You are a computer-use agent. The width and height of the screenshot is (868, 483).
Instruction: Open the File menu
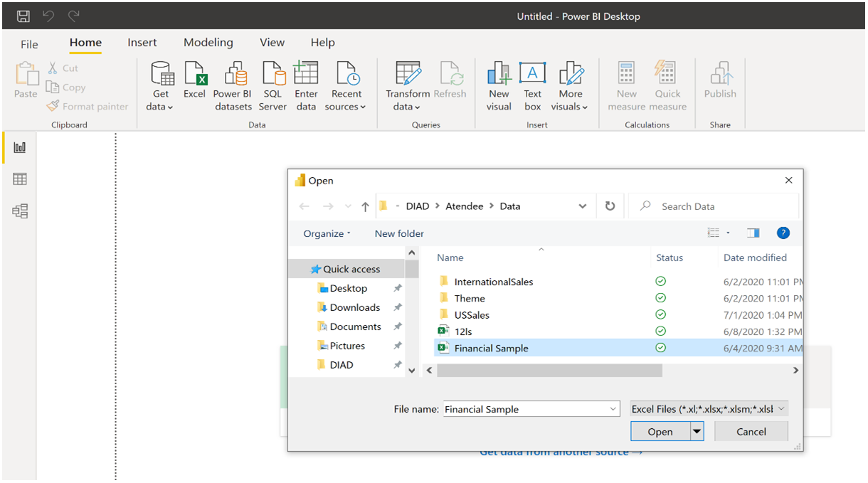[28, 43]
